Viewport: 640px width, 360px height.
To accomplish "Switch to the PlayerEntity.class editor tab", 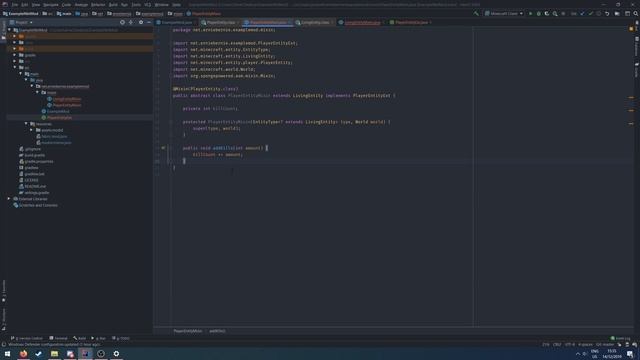I will (221, 22).
